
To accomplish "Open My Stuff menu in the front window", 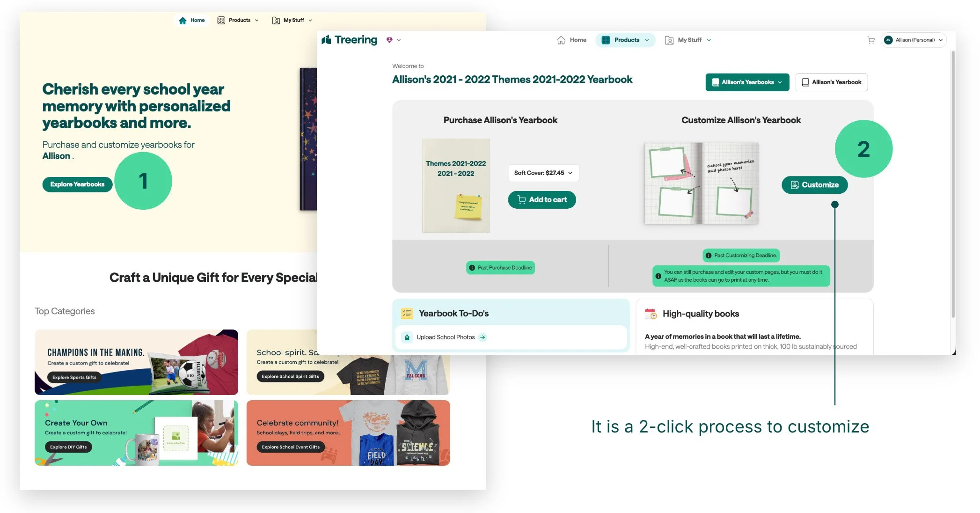I will point(688,40).
